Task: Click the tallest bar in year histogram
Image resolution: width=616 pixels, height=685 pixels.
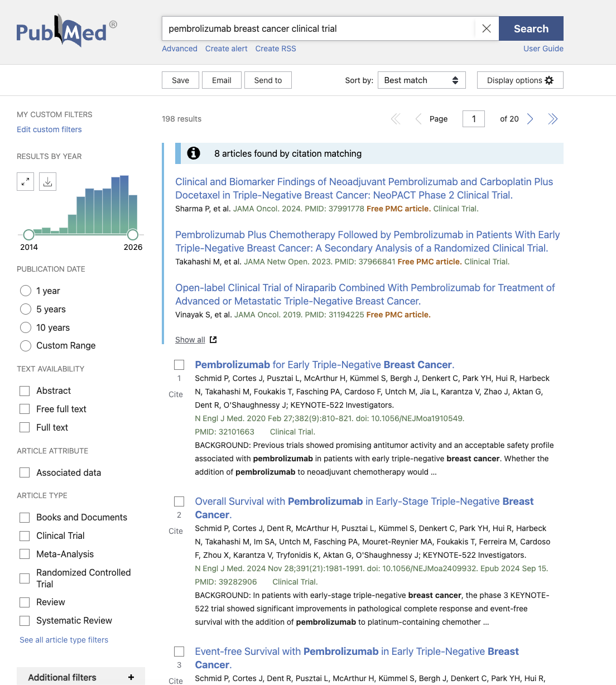Action: (124, 204)
